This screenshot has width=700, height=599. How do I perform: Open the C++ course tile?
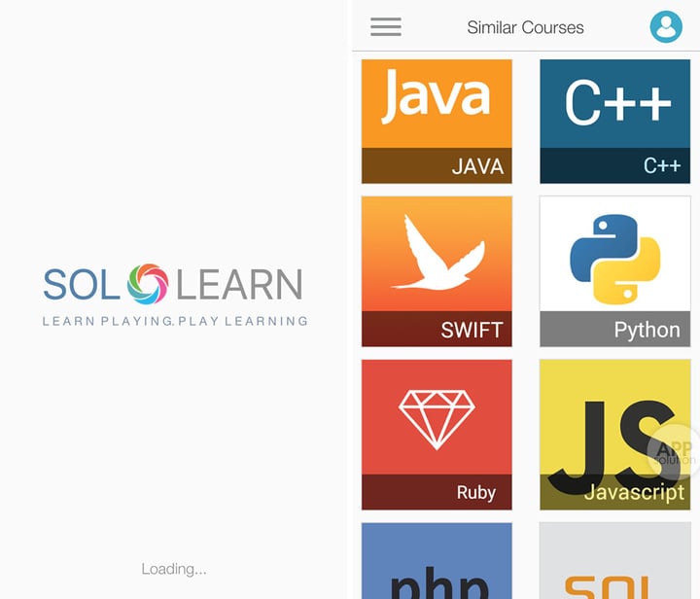(614, 122)
